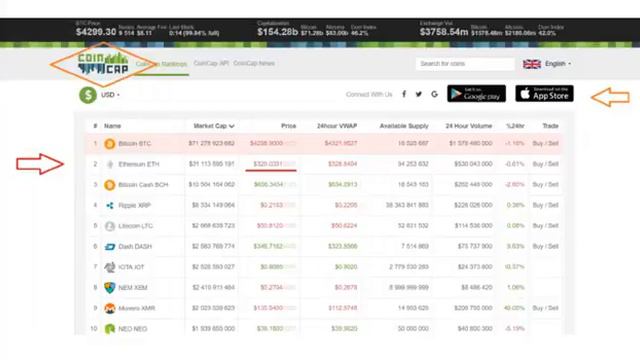Click the Litecoin LTC name
This screenshot has width=640, height=360.
tap(136, 226)
